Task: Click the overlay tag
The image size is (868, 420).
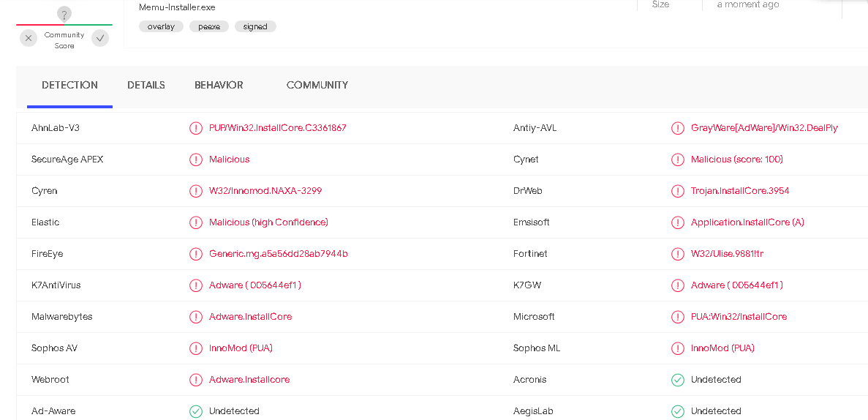Action: tap(161, 26)
